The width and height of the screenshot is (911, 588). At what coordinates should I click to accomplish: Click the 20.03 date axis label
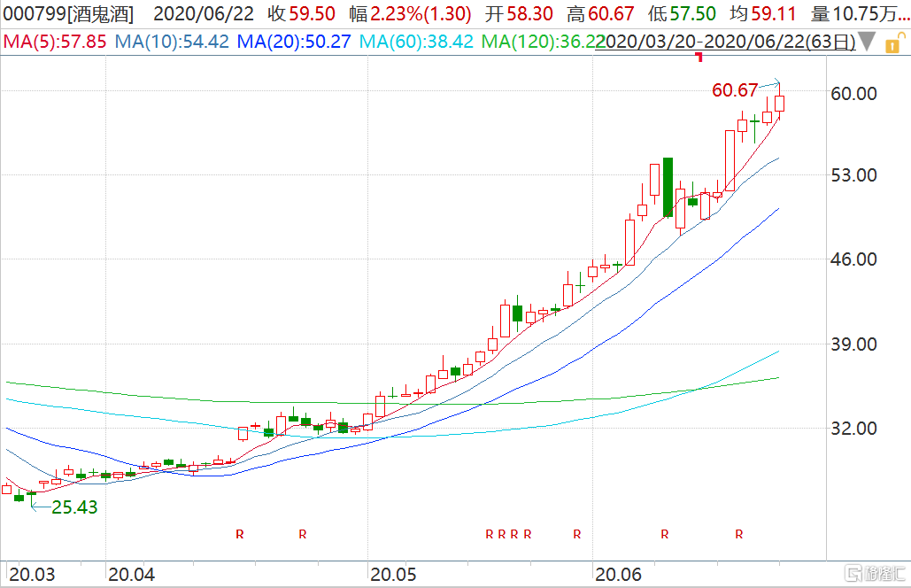click(32, 575)
